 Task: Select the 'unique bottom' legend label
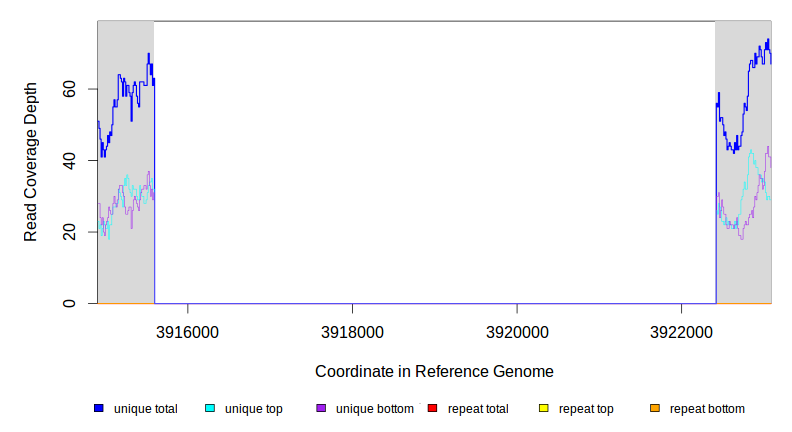(x=375, y=409)
